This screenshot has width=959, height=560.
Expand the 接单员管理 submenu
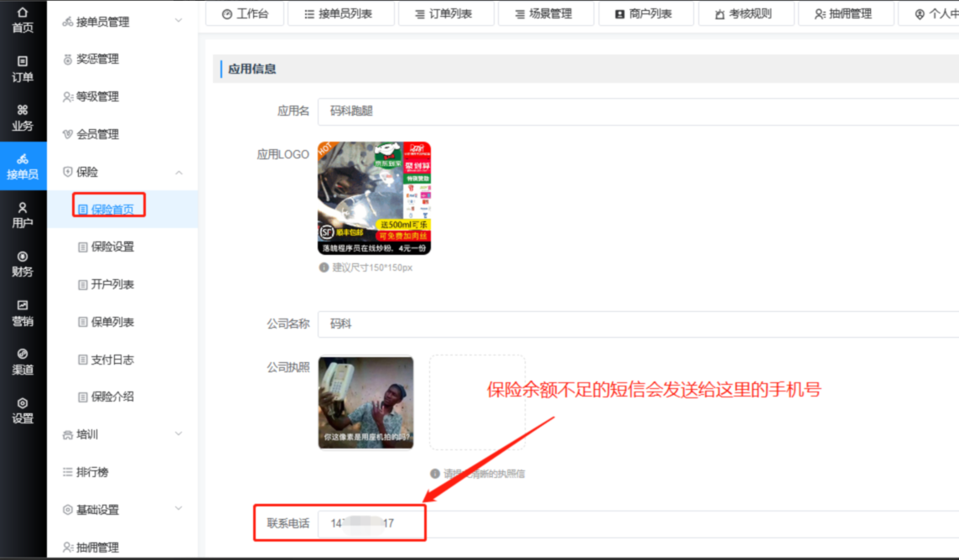178,21
